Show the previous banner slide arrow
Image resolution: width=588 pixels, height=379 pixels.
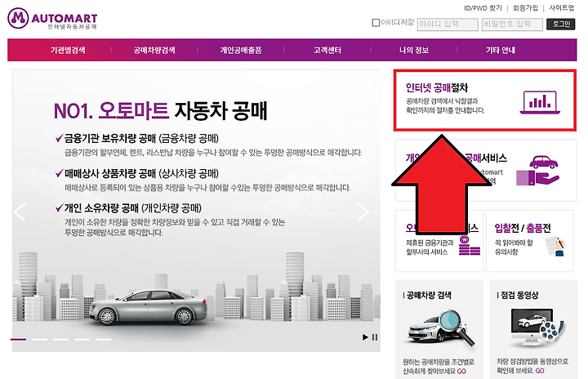pyautogui.click(x=20, y=212)
